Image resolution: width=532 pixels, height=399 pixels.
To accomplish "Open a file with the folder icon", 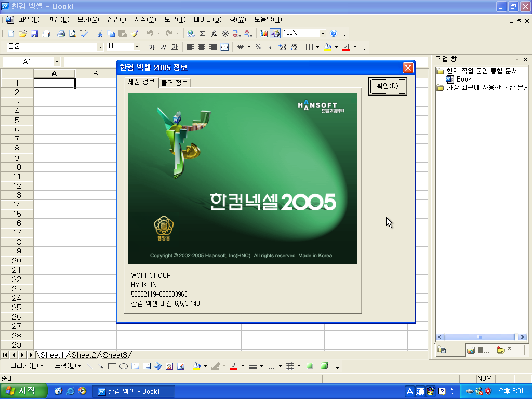I will click(x=23, y=34).
